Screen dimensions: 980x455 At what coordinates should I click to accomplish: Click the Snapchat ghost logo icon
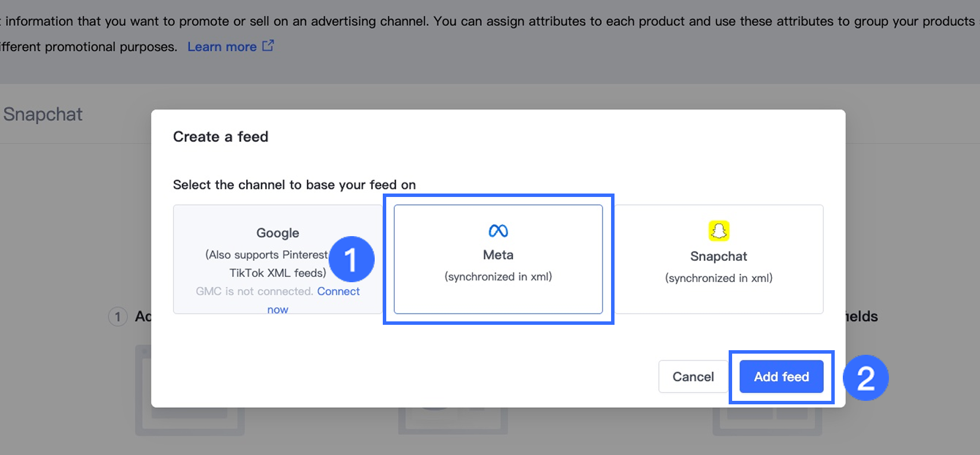[x=718, y=231]
